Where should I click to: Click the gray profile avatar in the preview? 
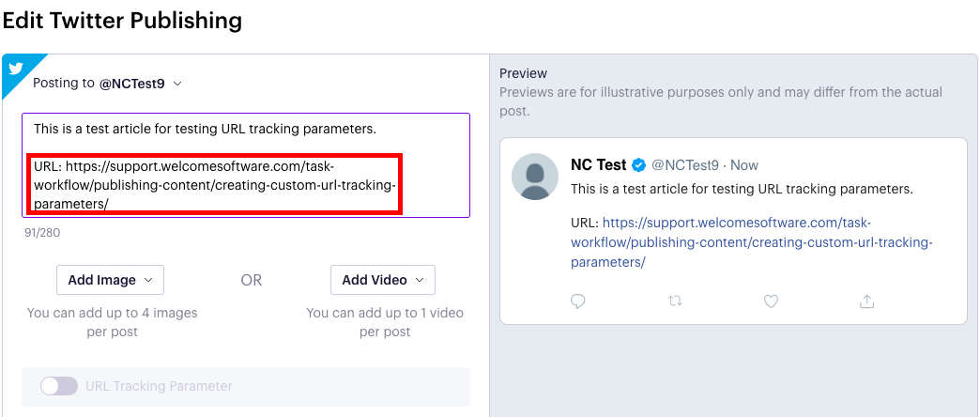pos(535,177)
